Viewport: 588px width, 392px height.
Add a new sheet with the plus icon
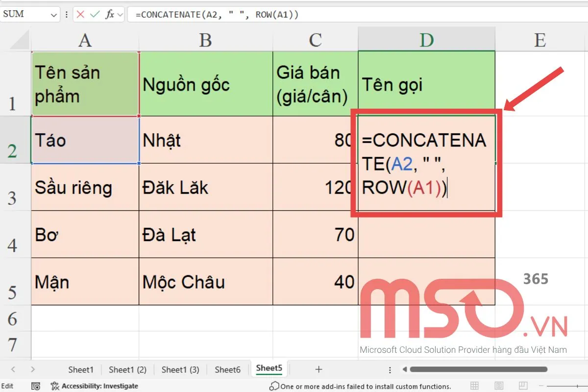(x=318, y=369)
